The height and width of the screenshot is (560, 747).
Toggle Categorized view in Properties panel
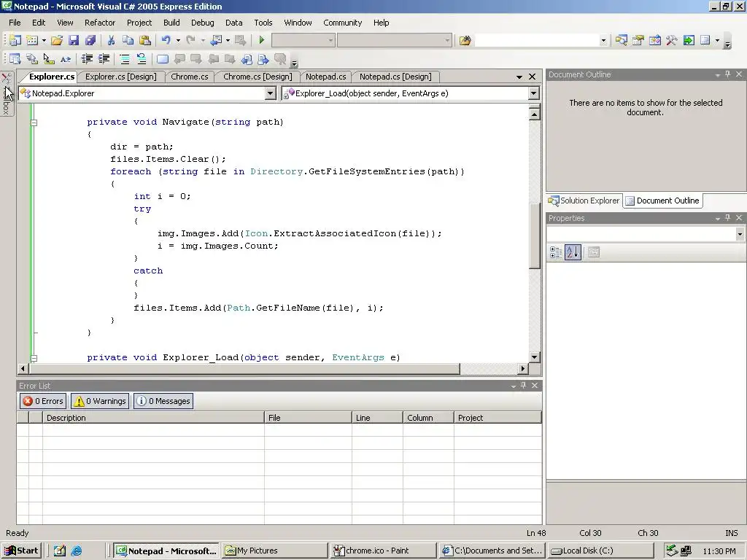[555, 252]
